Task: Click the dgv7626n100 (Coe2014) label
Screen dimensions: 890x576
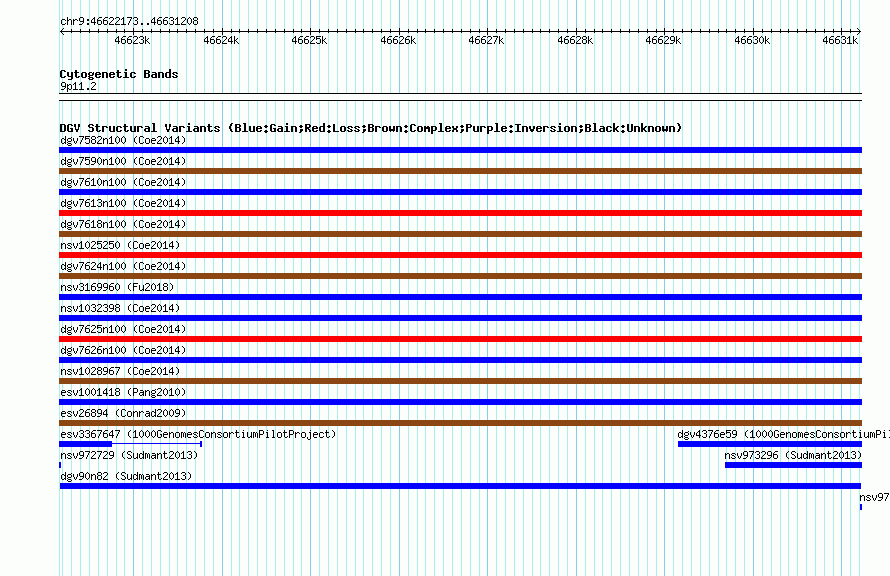Action: (x=123, y=350)
